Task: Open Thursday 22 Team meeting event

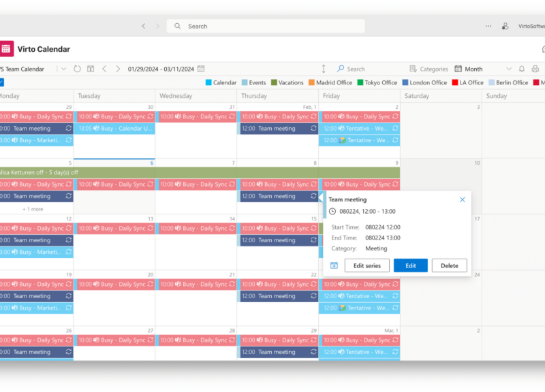Action: [279, 296]
